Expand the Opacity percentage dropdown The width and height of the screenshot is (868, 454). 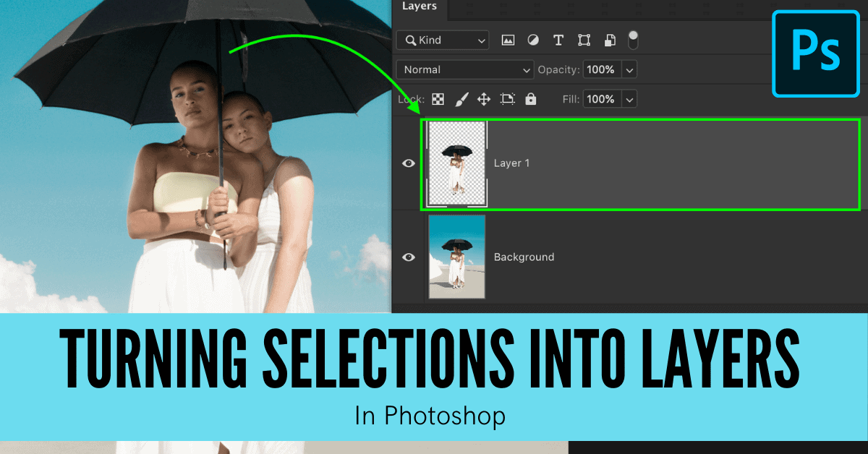(x=629, y=69)
